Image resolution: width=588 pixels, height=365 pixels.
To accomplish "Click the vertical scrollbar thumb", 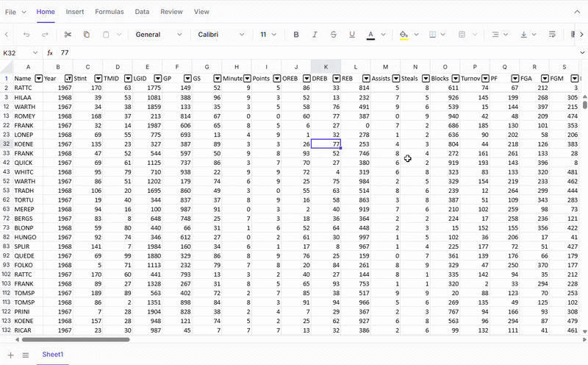I will point(584,104).
